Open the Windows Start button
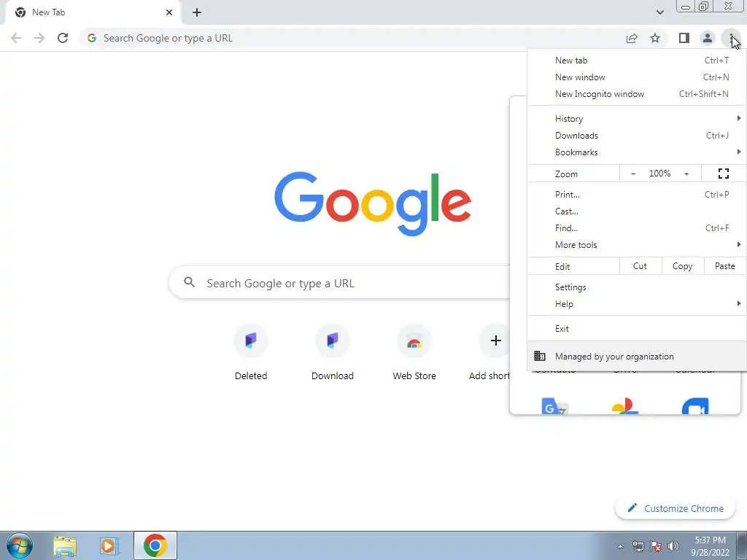Image resolution: width=747 pixels, height=560 pixels. coord(19,545)
